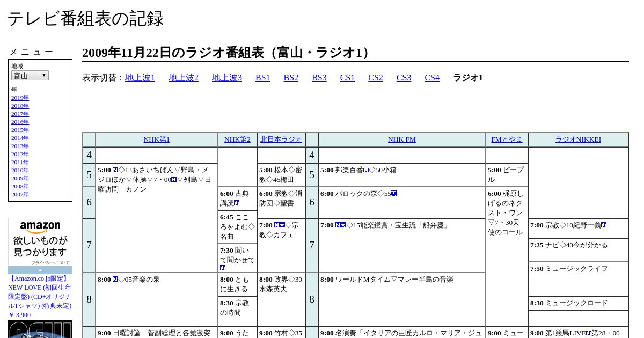Open the NHK第2 station header link
The width and height of the screenshot is (644, 338).
click(237, 139)
